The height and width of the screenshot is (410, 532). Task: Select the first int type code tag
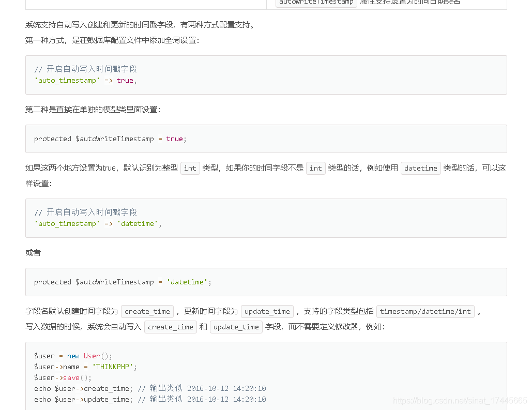click(x=190, y=168)
